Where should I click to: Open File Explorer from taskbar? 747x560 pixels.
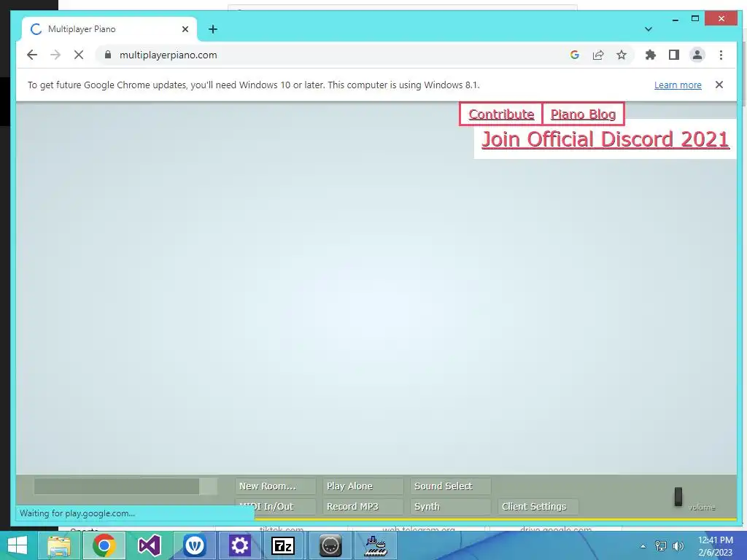(x=59, y=545)
